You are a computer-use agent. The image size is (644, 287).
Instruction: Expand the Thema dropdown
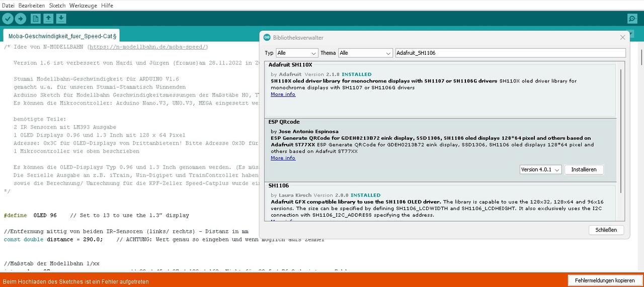(365, 53)
